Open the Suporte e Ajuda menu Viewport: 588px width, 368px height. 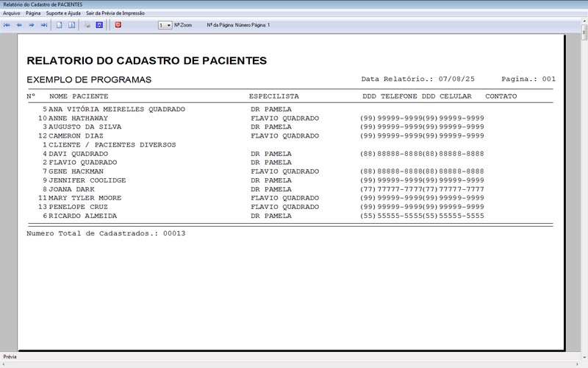(63, 13)
